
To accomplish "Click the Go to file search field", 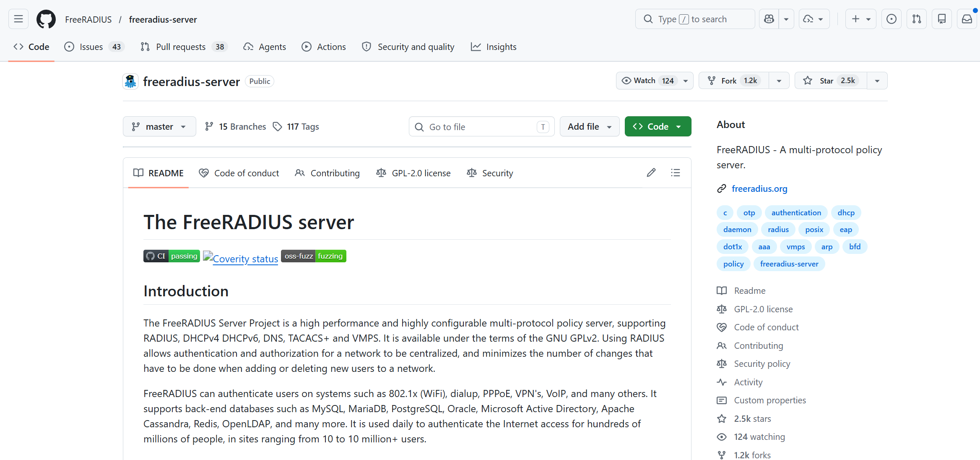I will click(481, 126).
